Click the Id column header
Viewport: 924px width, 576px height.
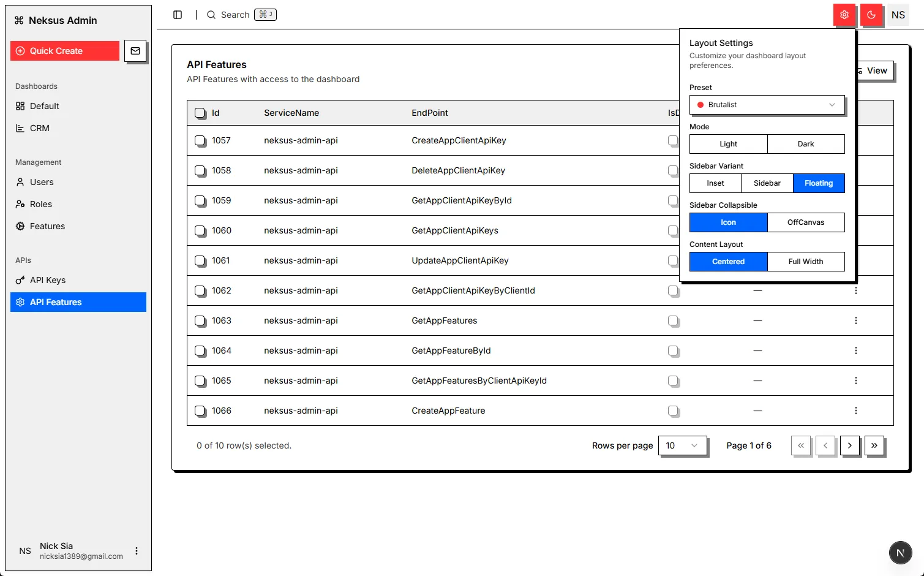pos(216,113)
